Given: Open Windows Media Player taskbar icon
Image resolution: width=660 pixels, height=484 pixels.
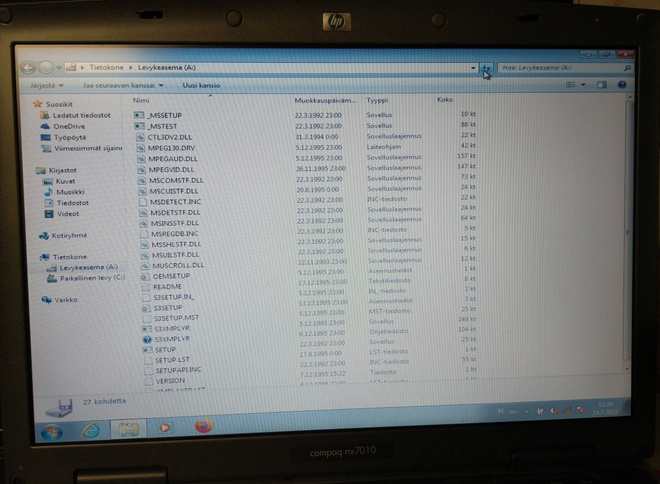Looking at the screenshot, I should tap(165, 427).
